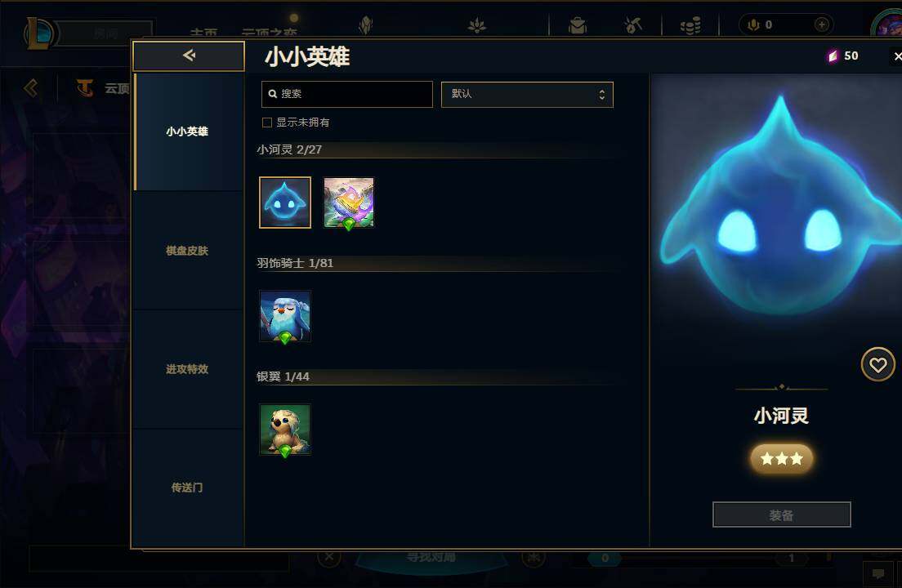Click the back arrow in the panel header
This screenshot has width=902, height=588.
coord(189,56)
